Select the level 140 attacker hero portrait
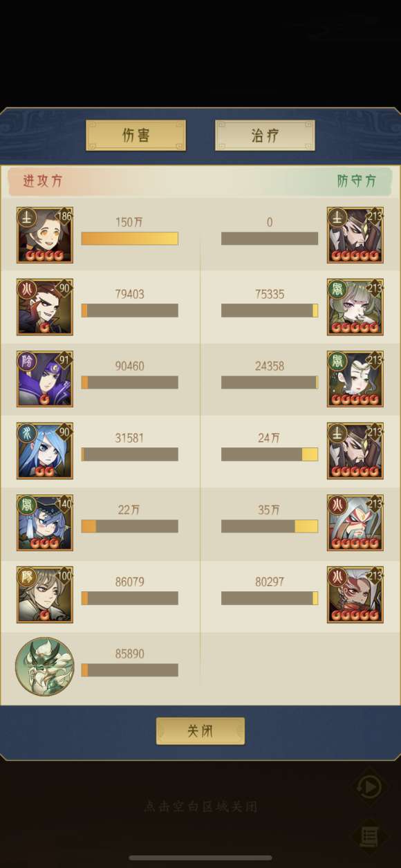Image resolution: width=401 pixels, height=868 pixels. [45, 523]
